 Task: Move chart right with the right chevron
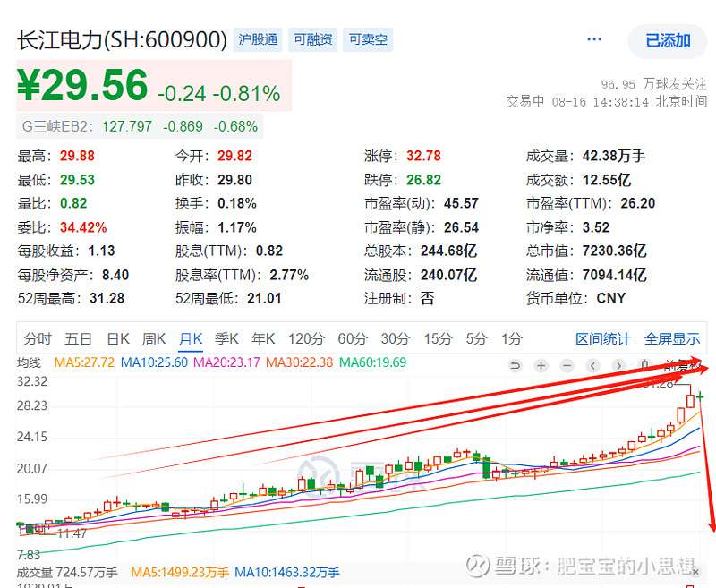coord(618,366)
